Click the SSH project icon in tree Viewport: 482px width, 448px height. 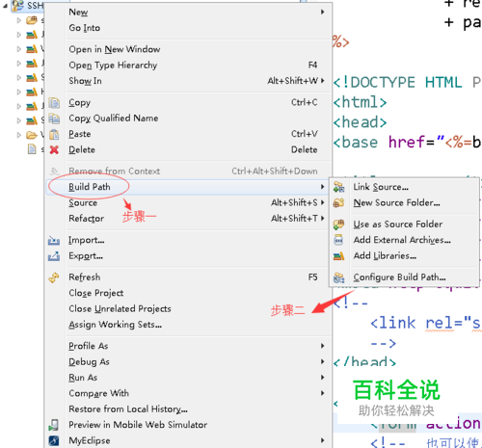coord(18,5)
